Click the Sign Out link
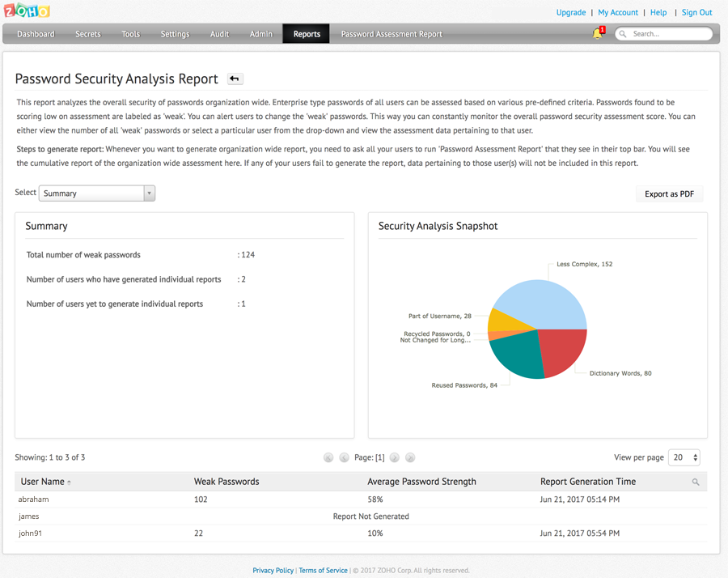Viewport: 728px width, 578px height. click(x=696, y=12)
